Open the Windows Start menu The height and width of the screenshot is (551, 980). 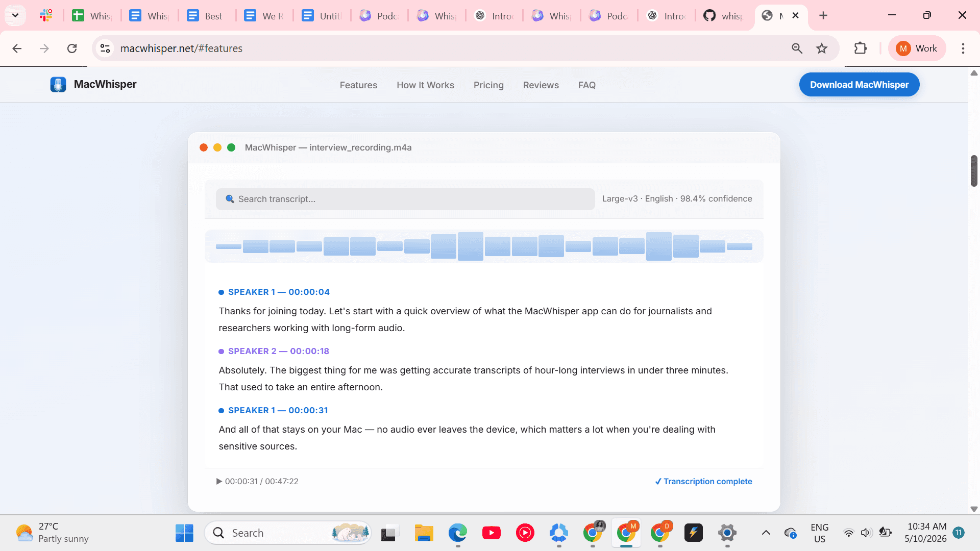click(184, 533)
